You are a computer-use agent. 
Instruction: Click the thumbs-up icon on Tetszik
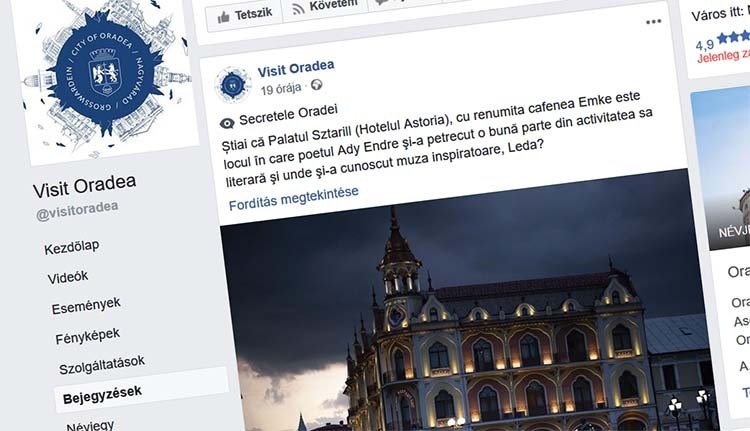click(x=223, y=18)
